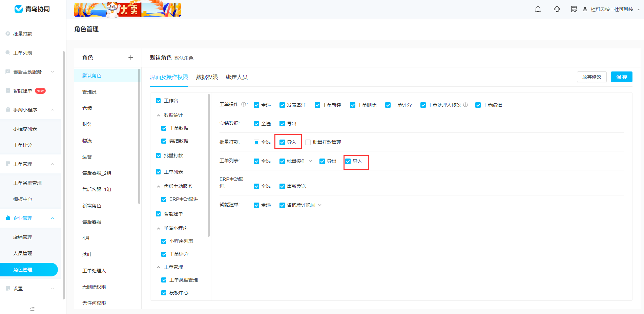Open the notification bell icon
The height and width of the screenshot is (314, 644).
click(x=538, y=9)
